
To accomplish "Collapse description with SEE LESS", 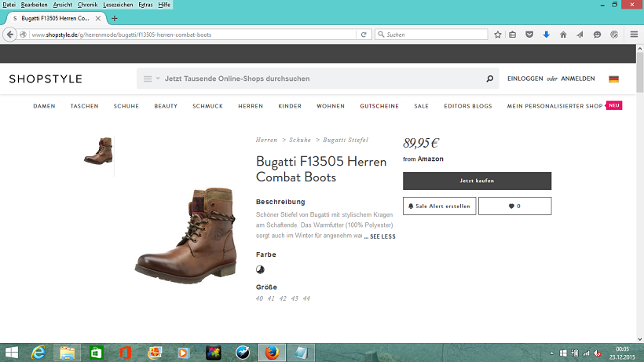I will tap(382, 236).
